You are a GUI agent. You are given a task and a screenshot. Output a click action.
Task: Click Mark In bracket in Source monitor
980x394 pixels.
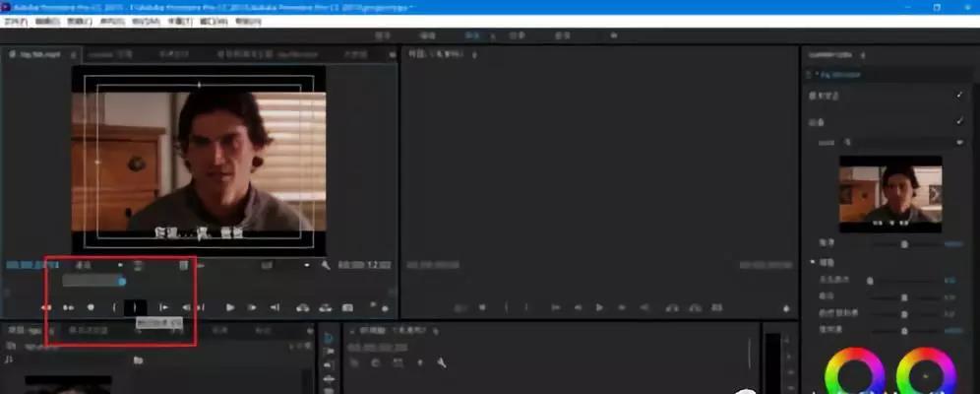click(114, 307)
